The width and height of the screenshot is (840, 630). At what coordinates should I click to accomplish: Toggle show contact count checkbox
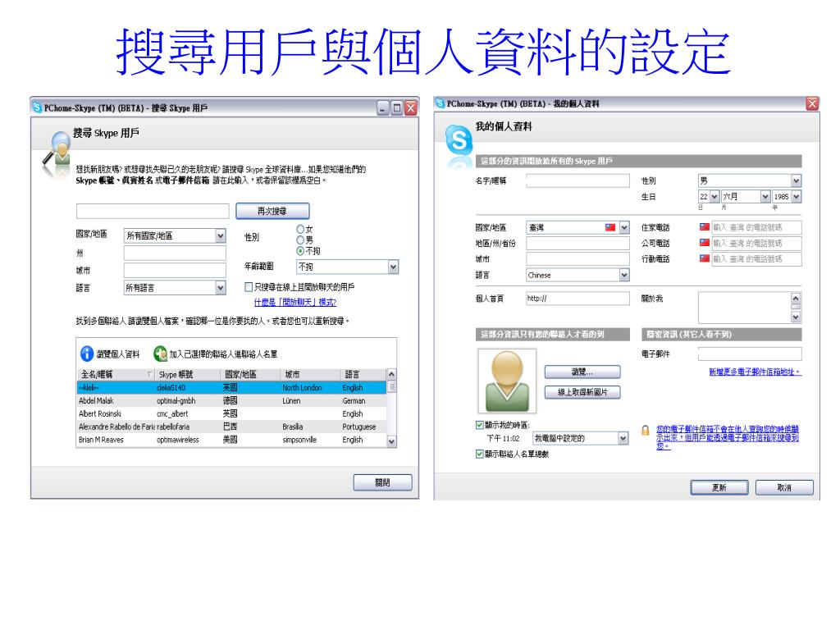(479, 454)
